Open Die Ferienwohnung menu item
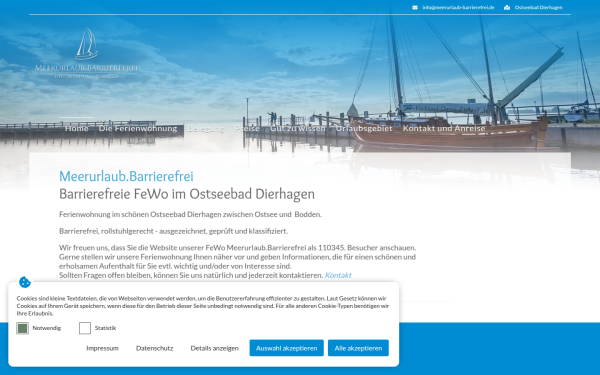600x375 pixels. point(138,128)
